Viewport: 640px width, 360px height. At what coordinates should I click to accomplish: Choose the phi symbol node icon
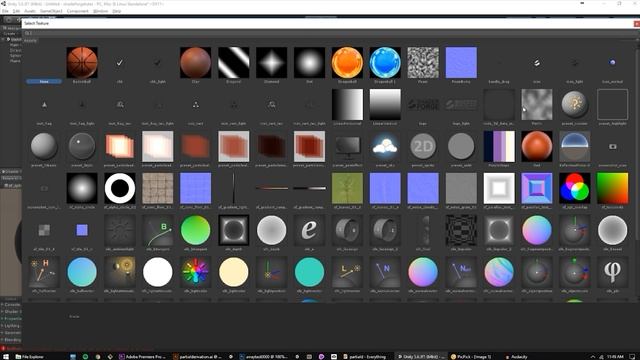(612, 272)
